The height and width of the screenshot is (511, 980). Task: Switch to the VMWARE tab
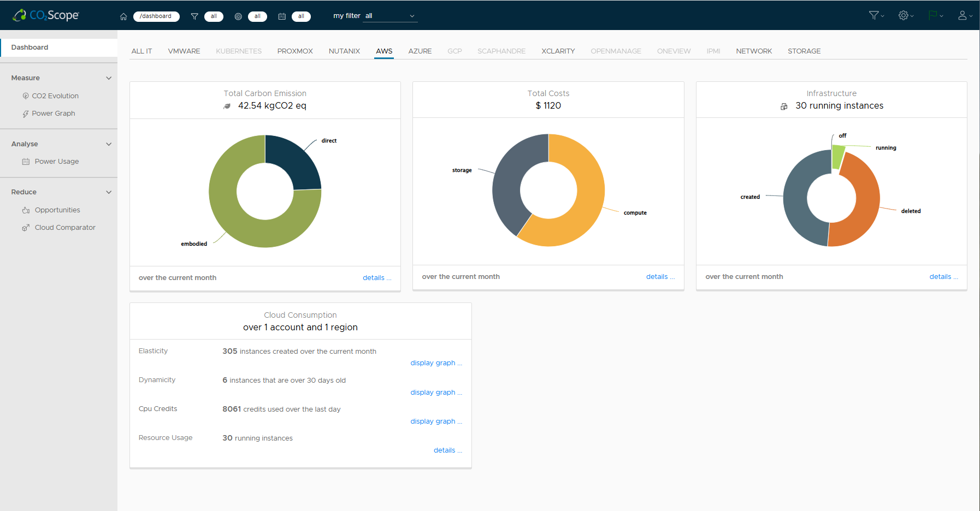point(184,51)
